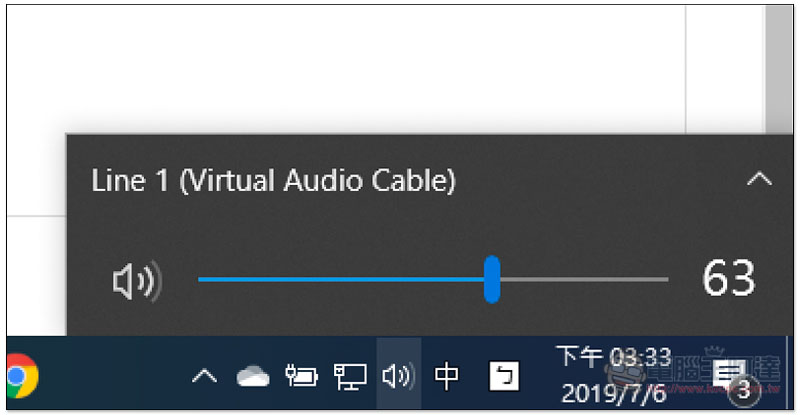Image resolution: width=800 pixels, height=415 pixels.
Task: Open the OneDrive cloud tray icon
Action: pos(253,377)
